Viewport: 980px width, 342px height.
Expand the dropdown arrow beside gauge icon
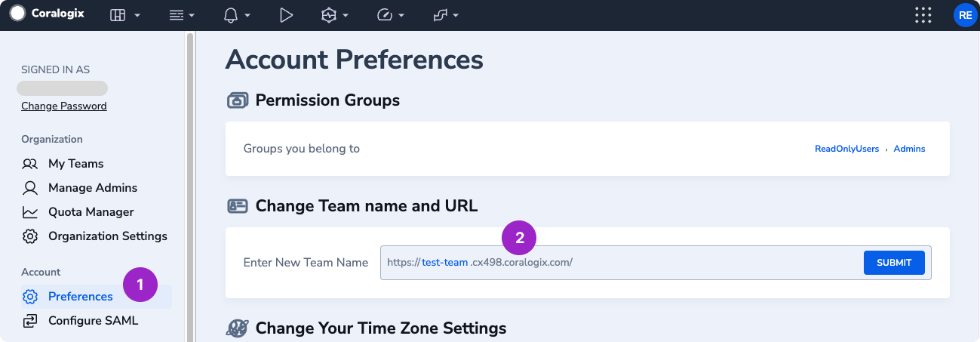point(401,15)
